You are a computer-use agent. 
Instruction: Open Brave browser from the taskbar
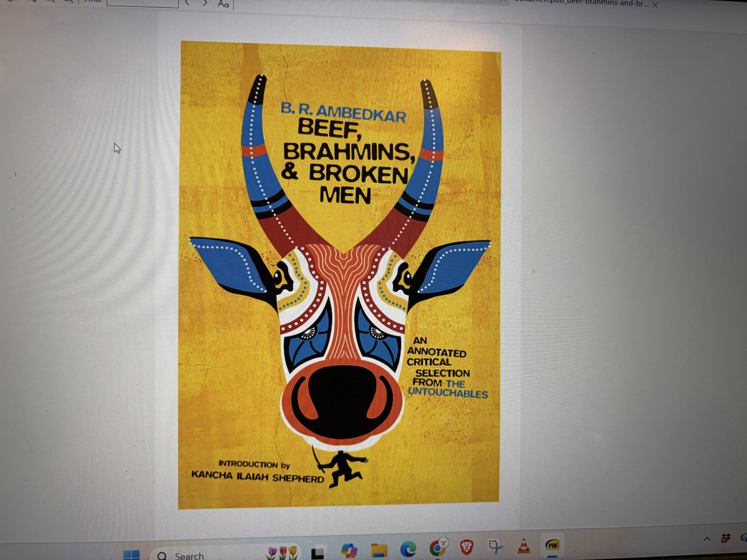pyautogui.click(x=466, y=548)
